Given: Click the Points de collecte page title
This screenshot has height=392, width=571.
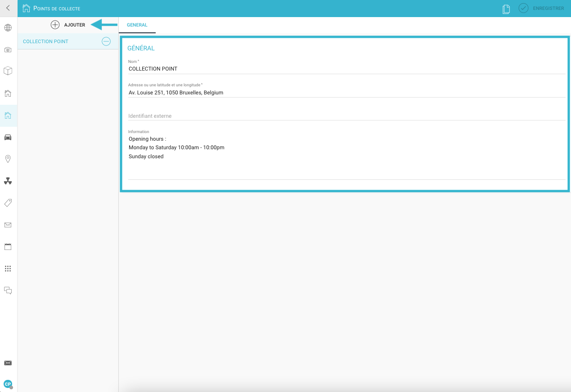Looking at the screenshot, I should [57, 8].
